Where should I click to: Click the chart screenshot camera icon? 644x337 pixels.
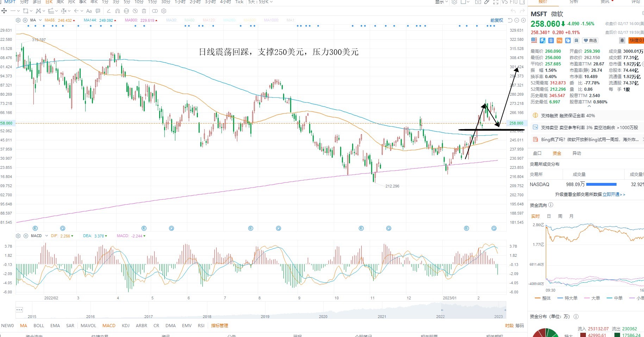(478, 2)
